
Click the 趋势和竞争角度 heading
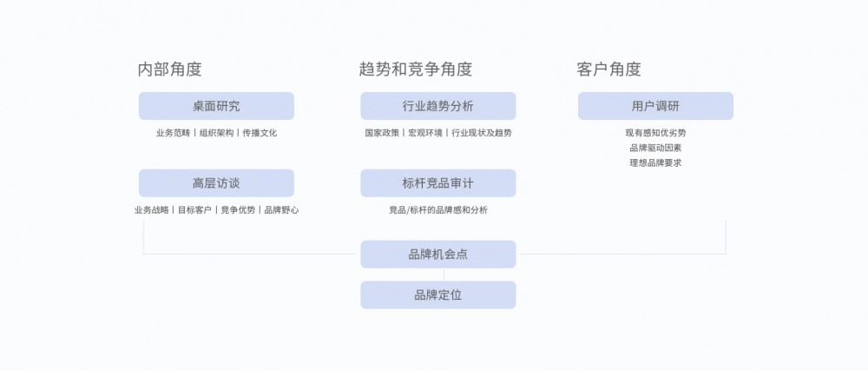415,70
